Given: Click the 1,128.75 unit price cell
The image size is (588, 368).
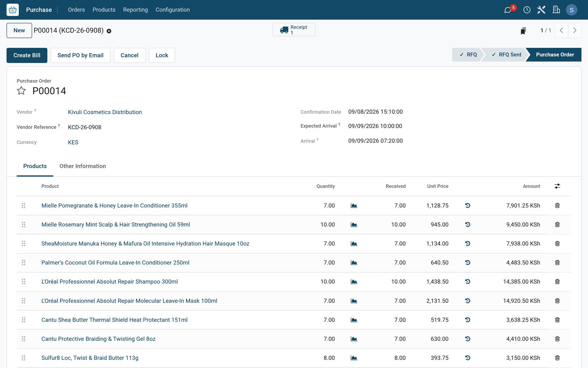Looking at the screenshot, I should tap(437, 206).
